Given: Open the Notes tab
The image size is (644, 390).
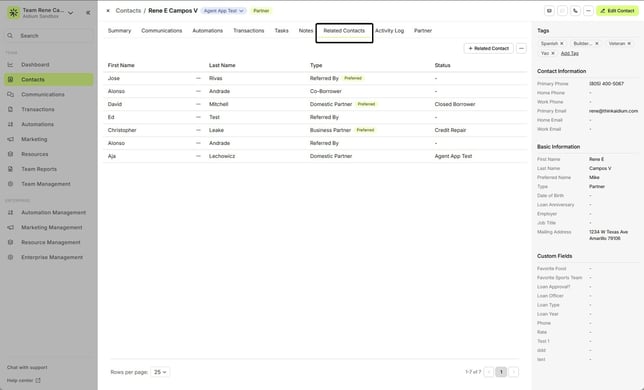Looking at the screenshot, I should click(x=306, y=31).
